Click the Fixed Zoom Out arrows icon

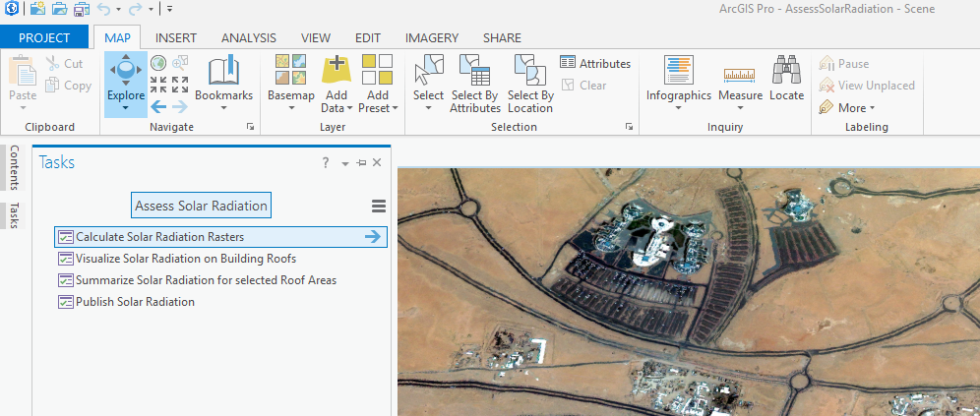[x=180, y=85]
